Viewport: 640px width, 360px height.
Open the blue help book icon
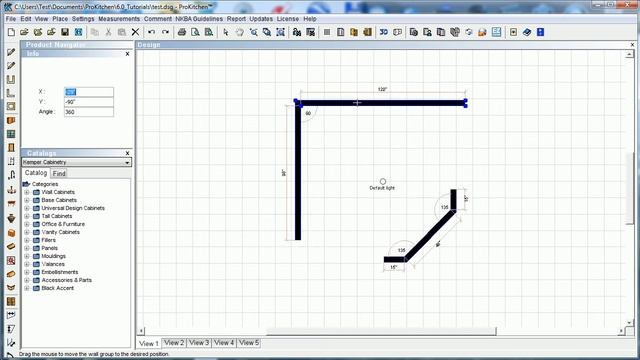click(x=527, y=32)
